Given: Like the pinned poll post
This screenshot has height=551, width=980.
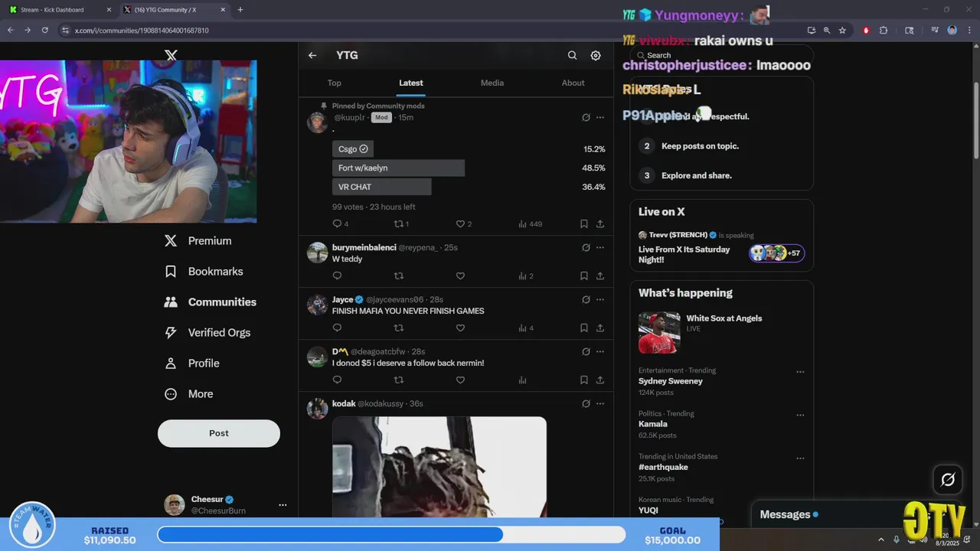Looking at the screenshot, I should coord(460,224).
